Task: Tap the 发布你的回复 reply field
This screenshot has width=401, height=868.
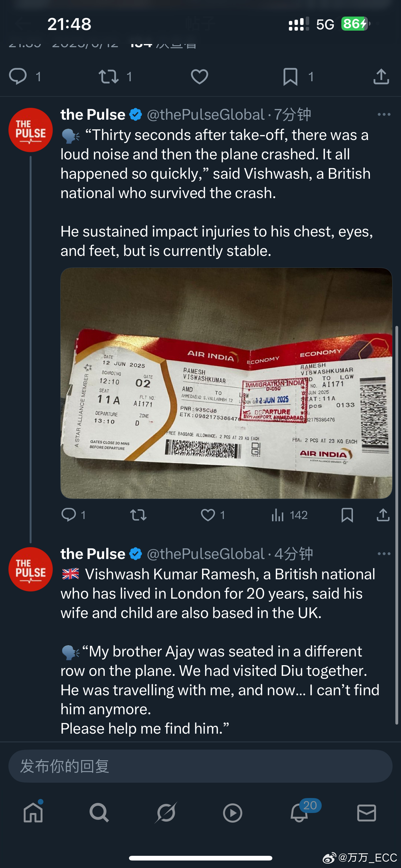Action: [x=200, y=766]
